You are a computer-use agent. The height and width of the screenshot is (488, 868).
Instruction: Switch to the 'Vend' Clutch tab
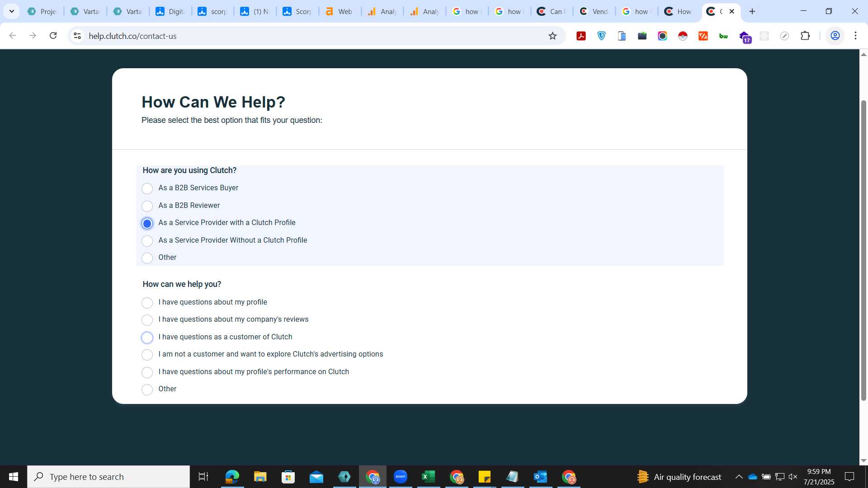click(594, 11)
